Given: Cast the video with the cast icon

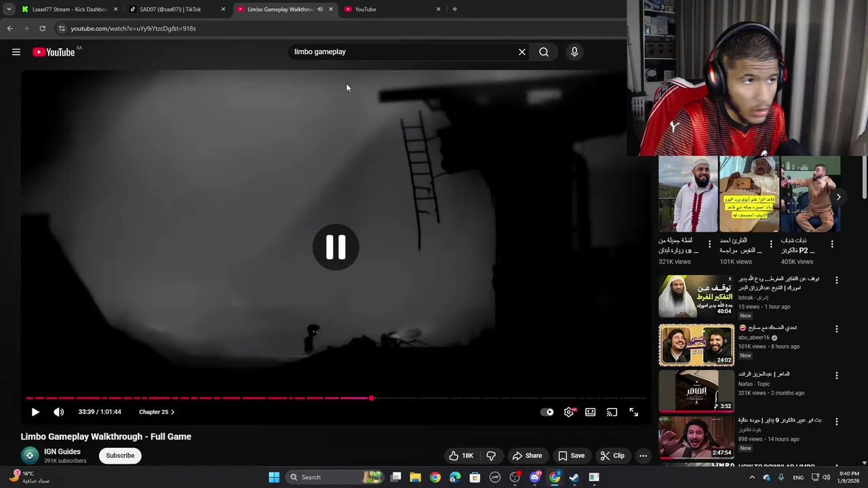Looking at the screenshot, I should click(612, 412).
